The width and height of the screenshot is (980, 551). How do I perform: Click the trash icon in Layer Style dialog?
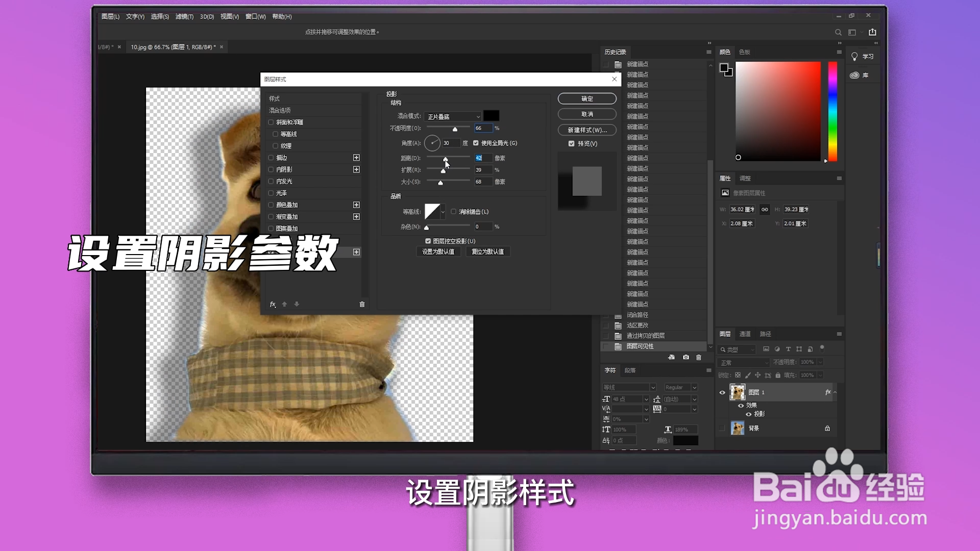[x=362, y=305]
